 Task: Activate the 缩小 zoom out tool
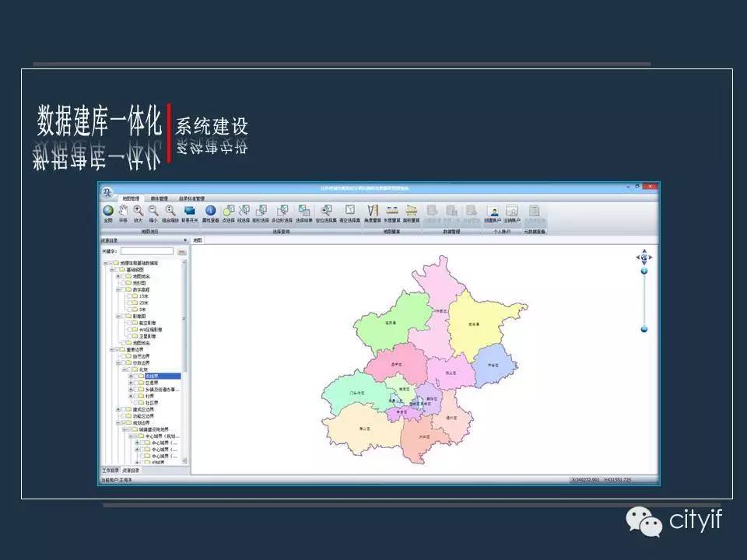click(x=153, y=211)
